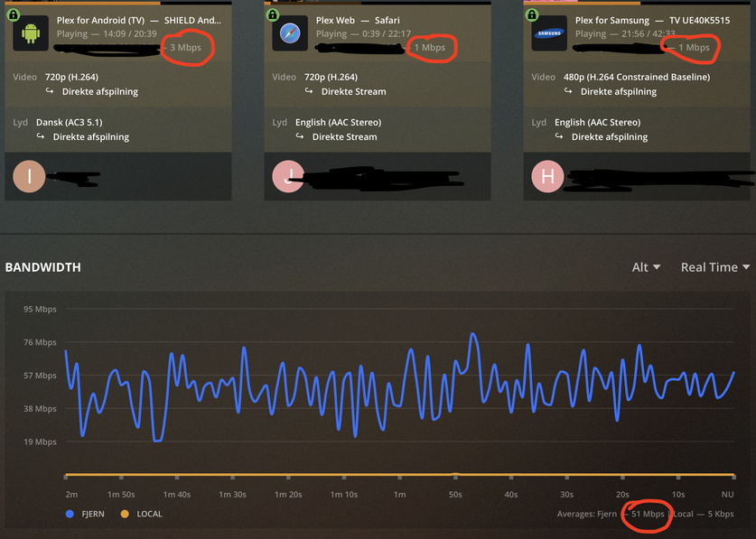The width and height of the screenshot is (756, 539).
Task: Click the '1m' time axis marker
Action: (x=400, y=494)
